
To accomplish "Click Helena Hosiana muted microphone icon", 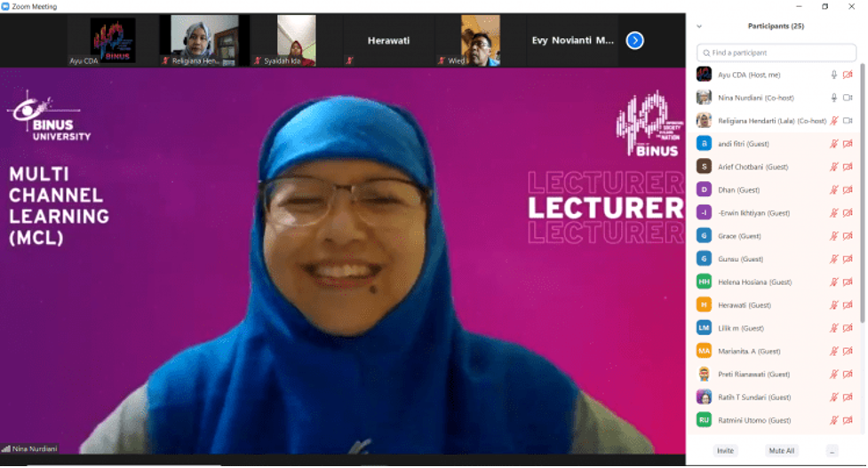I will (833, 282).
